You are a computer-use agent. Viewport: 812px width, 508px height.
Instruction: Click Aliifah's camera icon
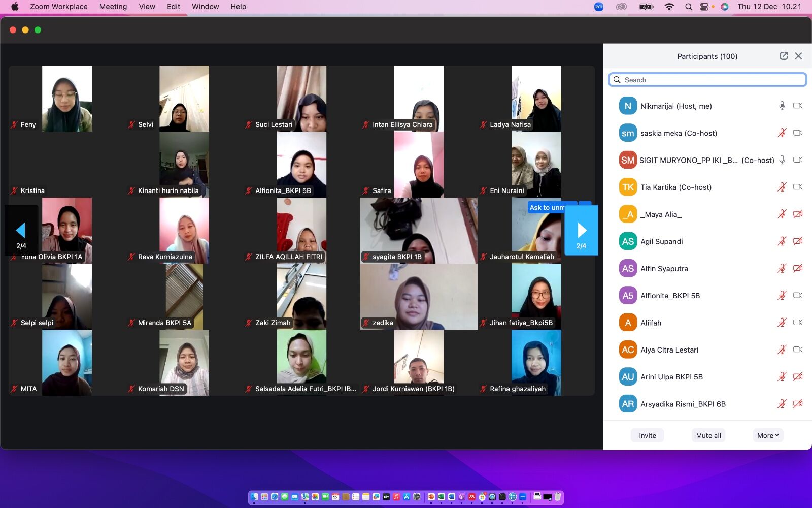click(x=798, y=323)
